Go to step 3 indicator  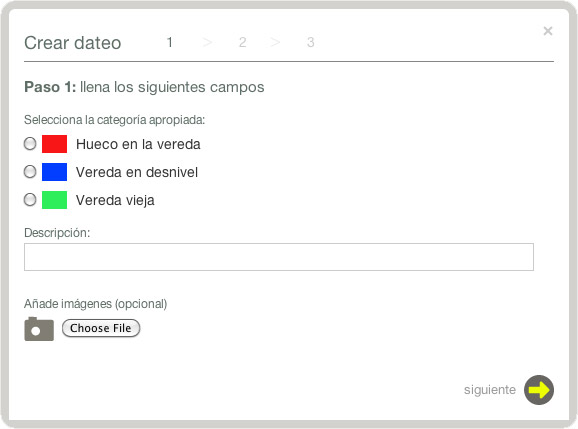coord(310,42)
